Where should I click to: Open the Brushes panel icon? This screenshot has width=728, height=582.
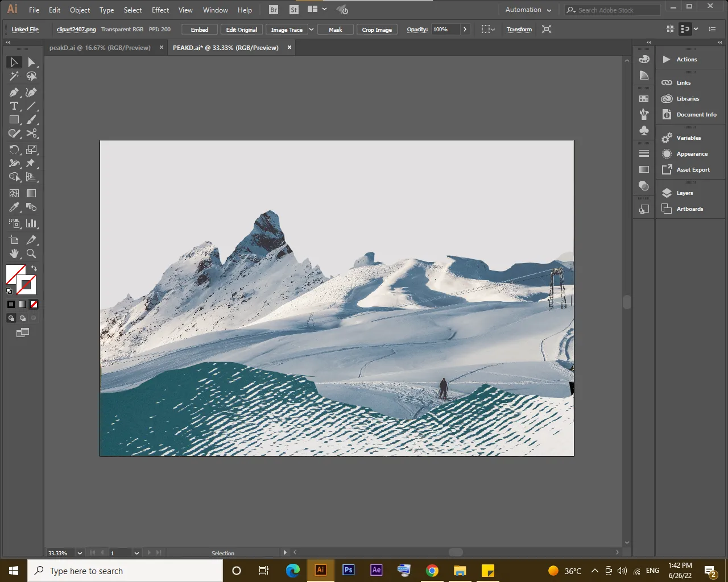(x=644, y=114)
